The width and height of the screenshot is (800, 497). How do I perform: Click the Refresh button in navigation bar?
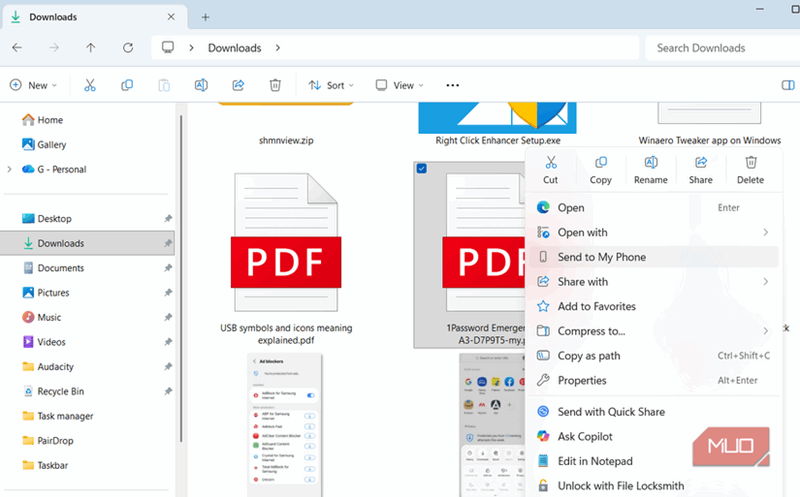click(x=128, y=47)
